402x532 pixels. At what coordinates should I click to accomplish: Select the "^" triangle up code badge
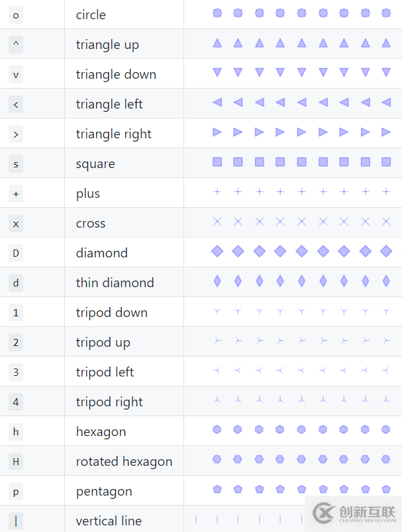coord(16,45)
